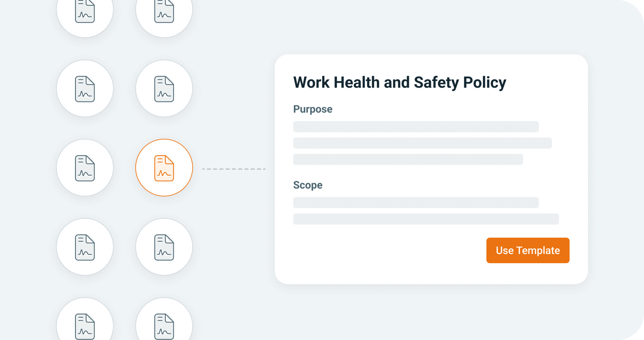The image size is (644, 340).
Task: Select the Purpose section heading
Action: 313,109
